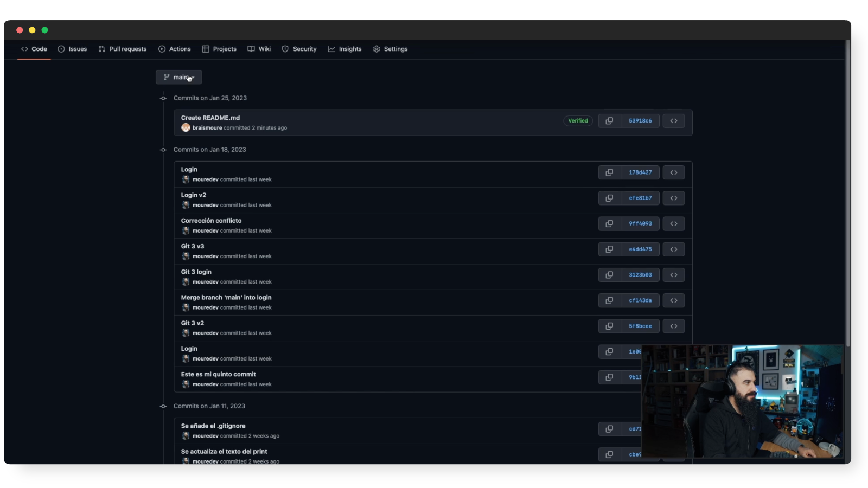Click 'Commits on Jan 18, 2023' heading
Screen dimensions: 868x488
point(210,150)
